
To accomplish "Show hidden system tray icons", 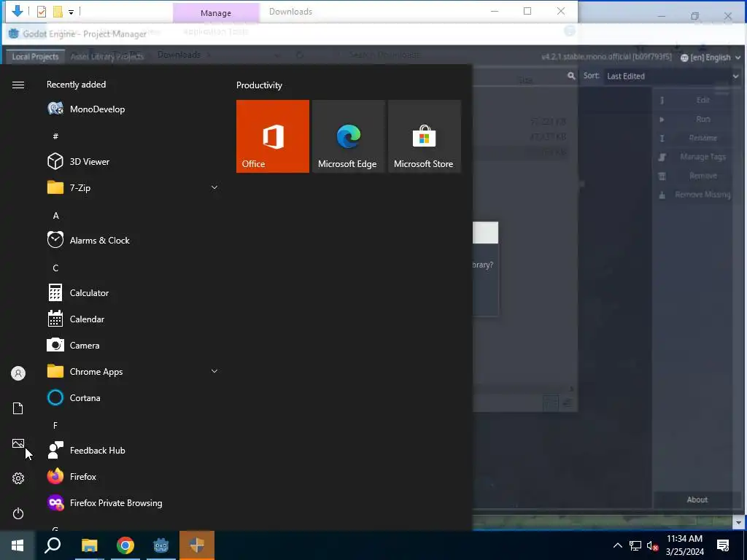I will coord(617,545).
